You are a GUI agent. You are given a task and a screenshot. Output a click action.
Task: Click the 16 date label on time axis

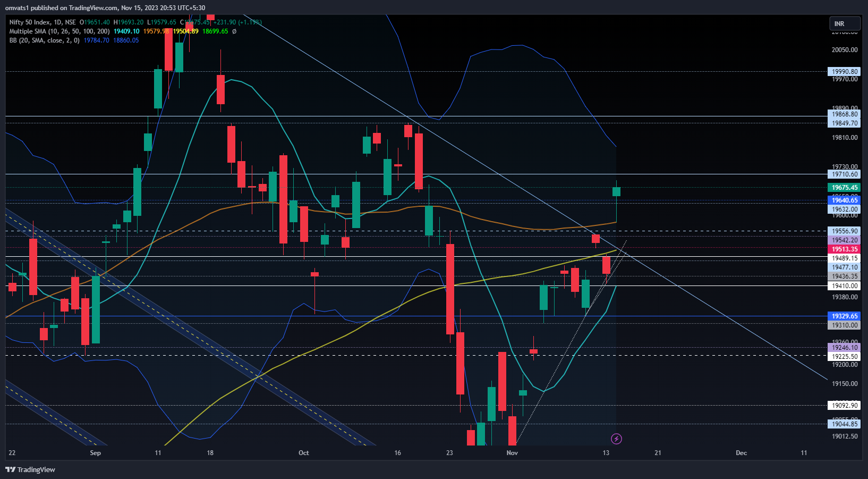click(x=398, y=453)
